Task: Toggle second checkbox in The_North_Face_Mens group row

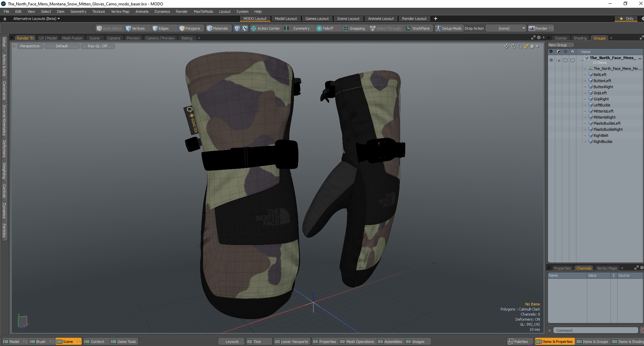Action: point(572,60)
